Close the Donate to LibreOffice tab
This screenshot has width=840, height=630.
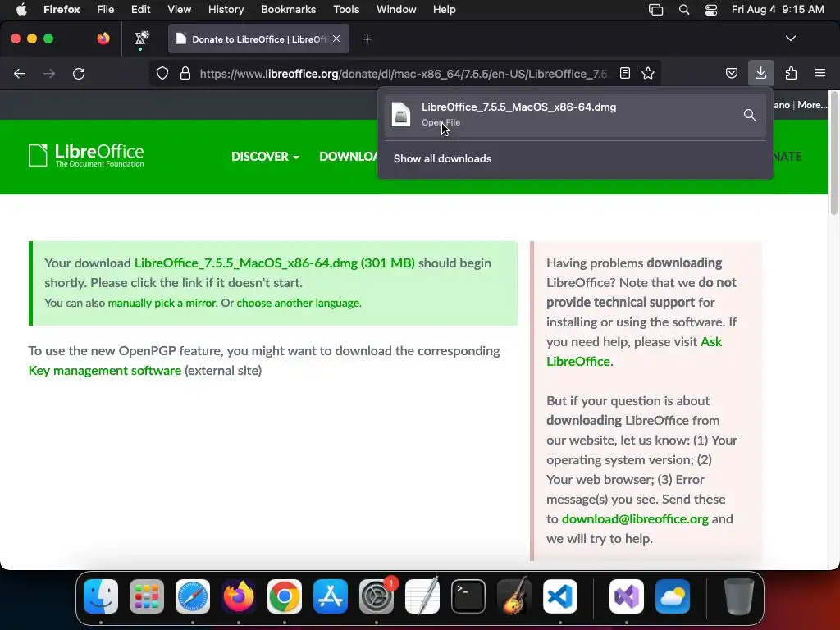tap(336, 39)
